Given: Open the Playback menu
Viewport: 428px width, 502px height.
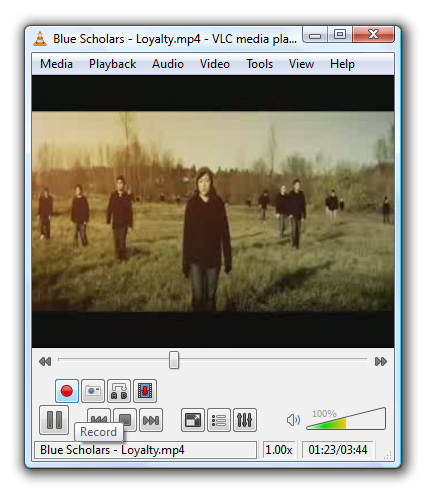Looking at the screenshot, I should click(112, 64).
